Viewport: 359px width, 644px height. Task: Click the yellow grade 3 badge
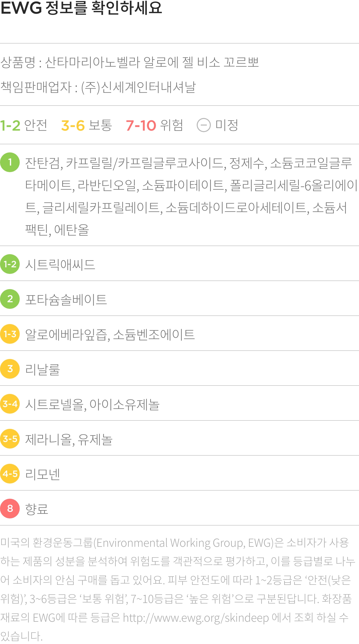(10, 369)
